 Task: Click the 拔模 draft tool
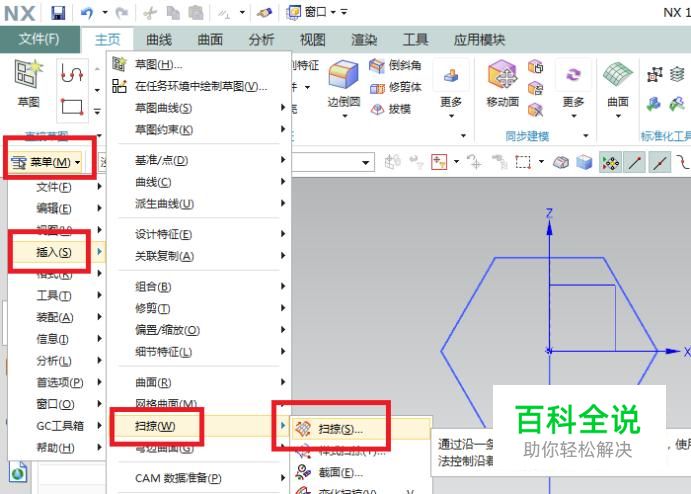(x=390, y=108)
